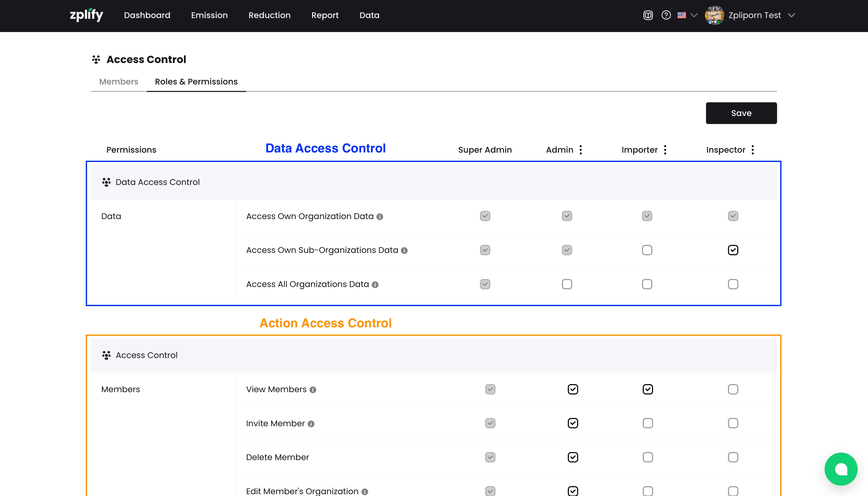This screenshot has height=496, width=868.
Task: Enable Sub-Organizations Data access for Importer
Action: click(647, 250)
